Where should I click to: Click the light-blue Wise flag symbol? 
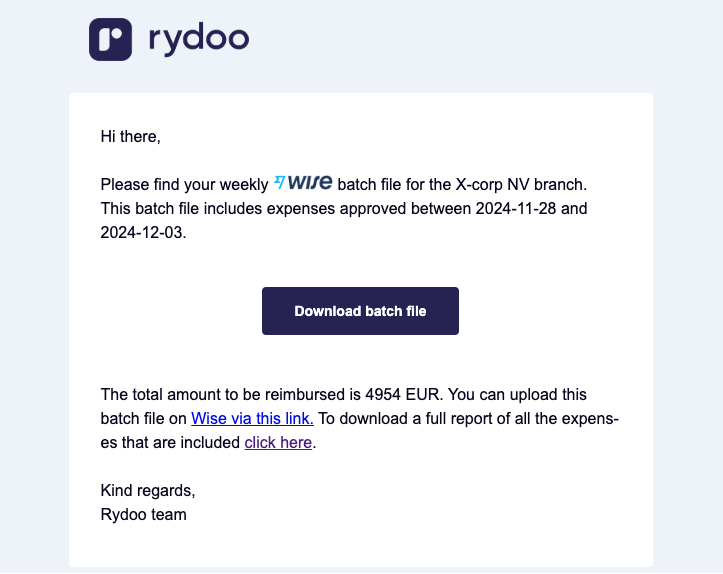coord(279,182)
